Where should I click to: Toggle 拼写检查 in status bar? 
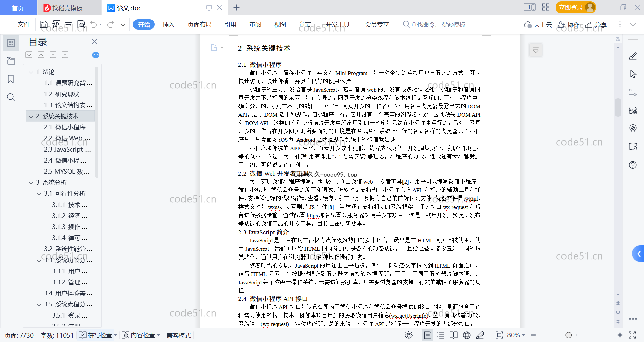96,335
